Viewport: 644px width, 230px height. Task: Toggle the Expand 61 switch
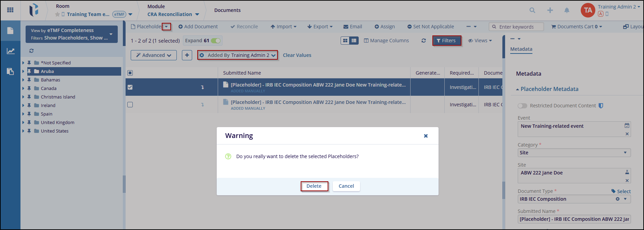tap(216, 41)
